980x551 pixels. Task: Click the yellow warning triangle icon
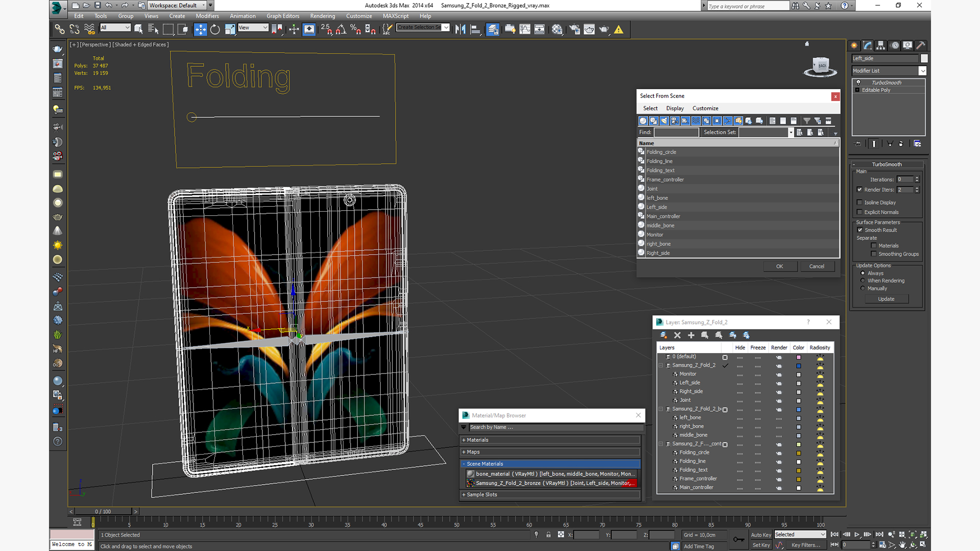click(x=619, y=30)
